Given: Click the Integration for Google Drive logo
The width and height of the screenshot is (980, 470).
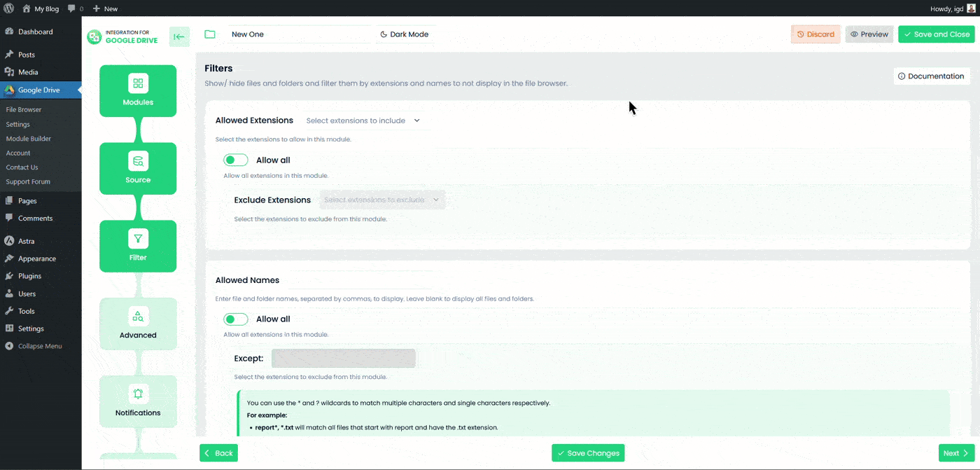Looking at the screenshot, I should [122, 36].
